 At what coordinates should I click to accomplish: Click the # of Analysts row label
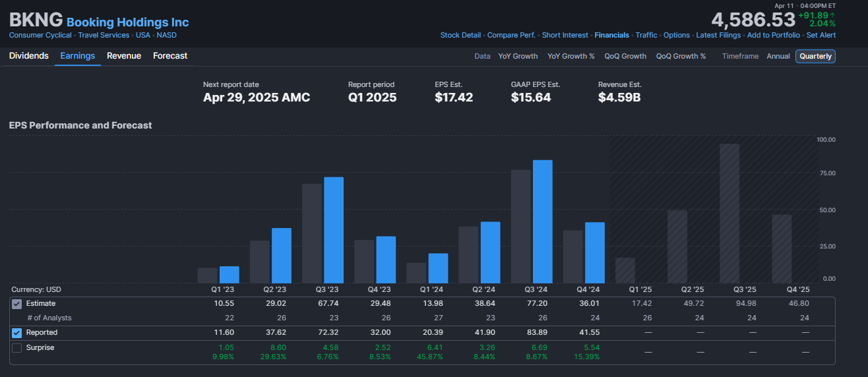[49, 318]
